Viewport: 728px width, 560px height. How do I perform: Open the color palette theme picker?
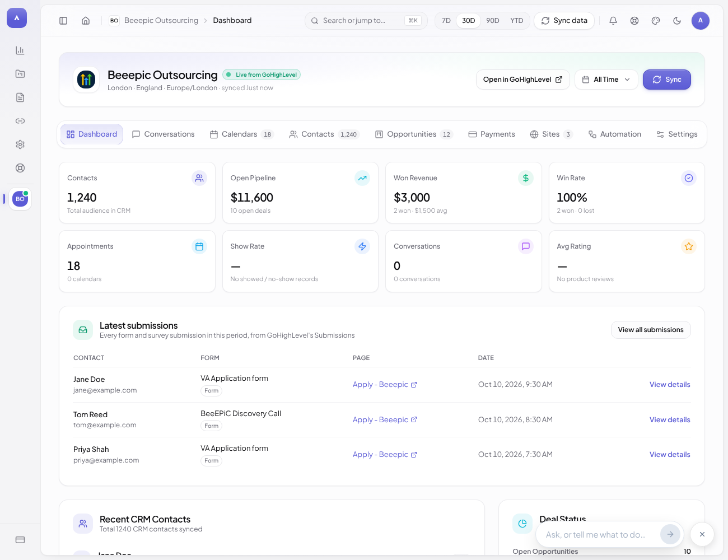pyautogui.click(x=656, y=21)
